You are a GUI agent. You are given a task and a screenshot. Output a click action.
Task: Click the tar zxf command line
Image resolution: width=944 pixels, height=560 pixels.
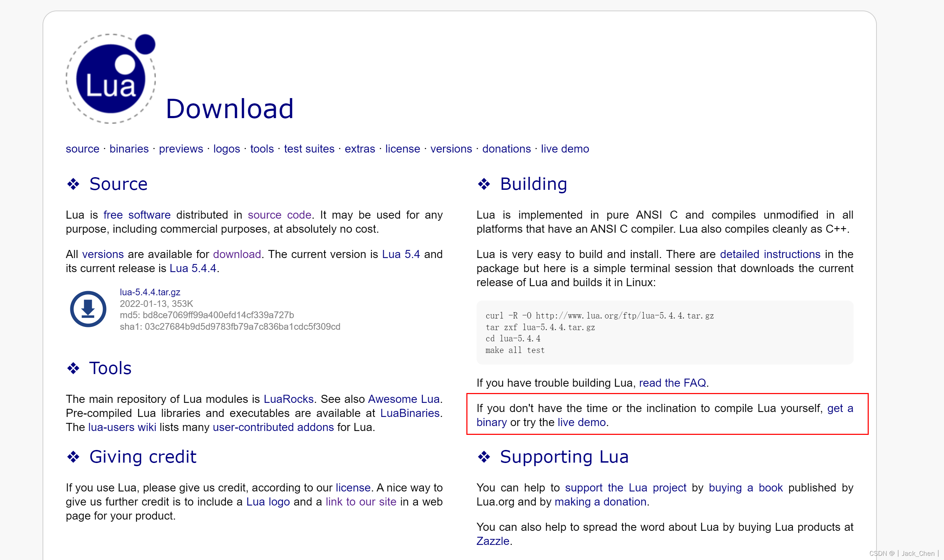pyautogui.click(x=540, y=327)
